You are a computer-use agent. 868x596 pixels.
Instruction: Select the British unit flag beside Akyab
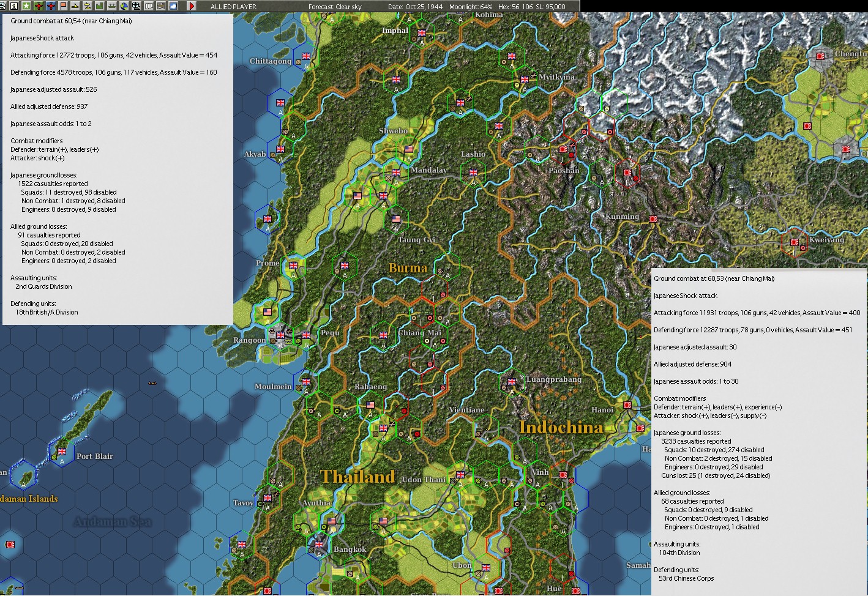tap(280, 149)
